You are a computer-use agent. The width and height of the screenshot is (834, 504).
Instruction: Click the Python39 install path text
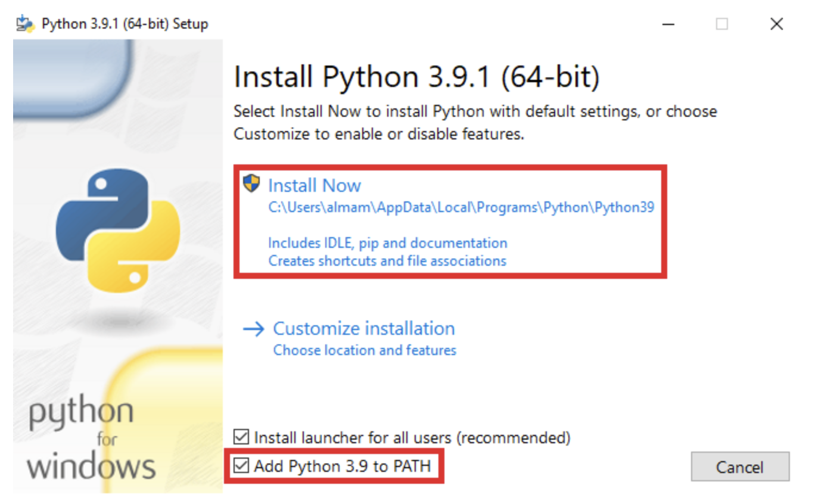[x=461, y=208]
